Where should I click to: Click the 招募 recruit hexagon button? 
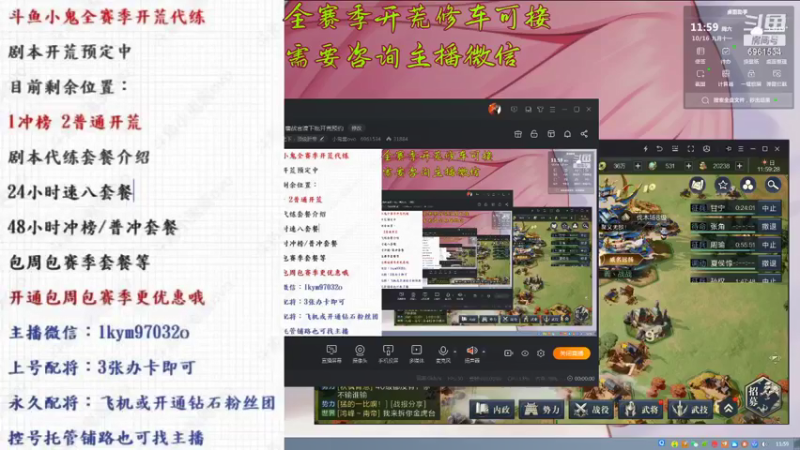(762, 396)
